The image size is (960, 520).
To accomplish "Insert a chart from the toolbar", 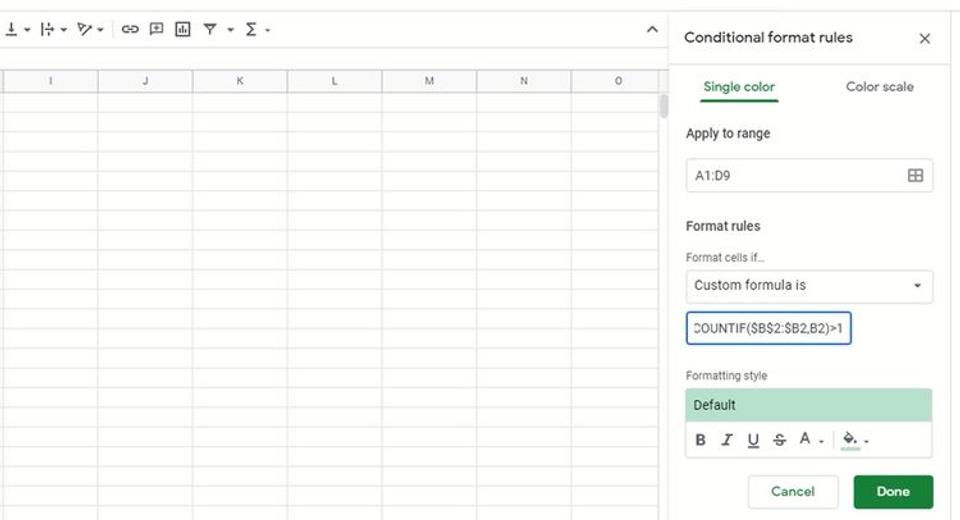I will [x=182, y=29].
